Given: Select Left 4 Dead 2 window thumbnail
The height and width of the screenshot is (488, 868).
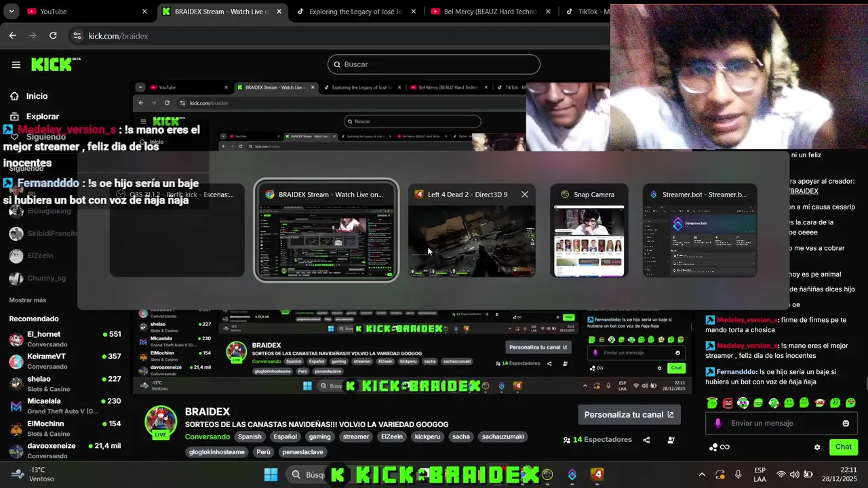Looking at the screenshot, I should click(x=472, y=230).
